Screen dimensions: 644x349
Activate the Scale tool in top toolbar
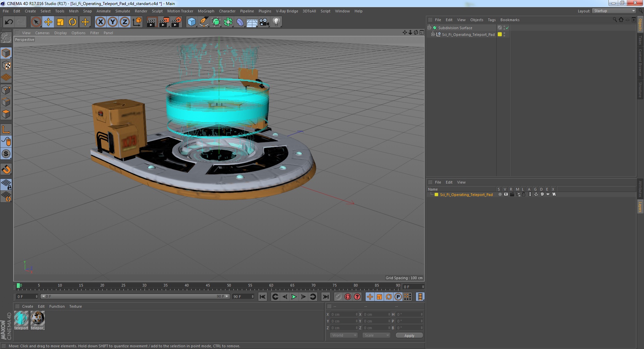[60, 22]
